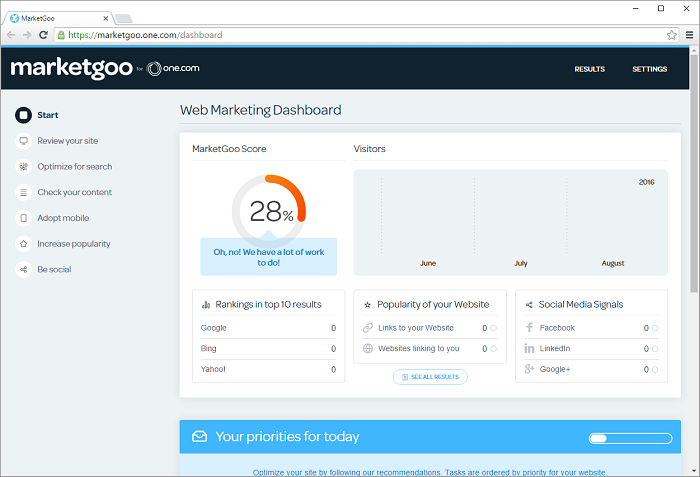Screen dimensions: 700x477
Task: Click the marketgoo logo in header
Action: 71,68
